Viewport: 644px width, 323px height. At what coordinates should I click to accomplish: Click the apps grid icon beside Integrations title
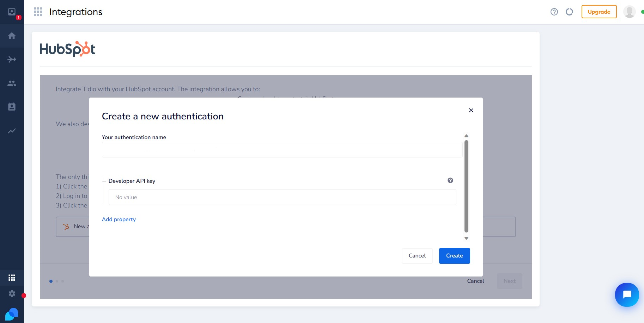[x=38, y=12]
